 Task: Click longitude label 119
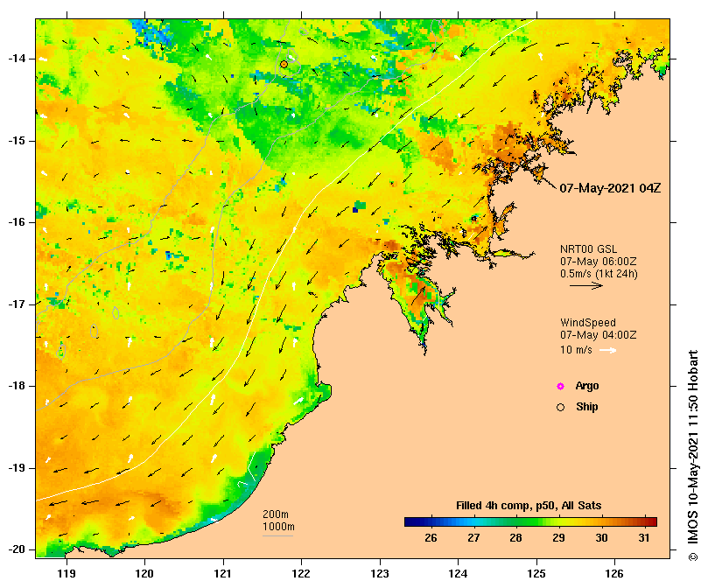point(67,574)
